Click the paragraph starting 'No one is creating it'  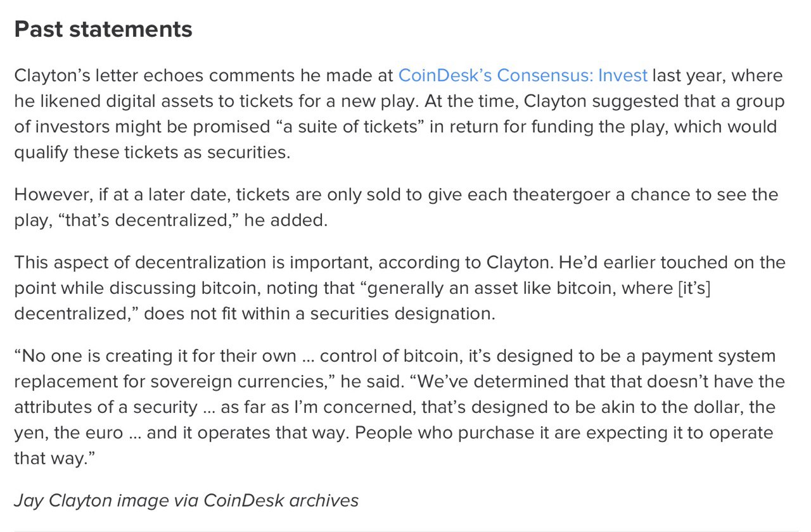coord(400,407)
